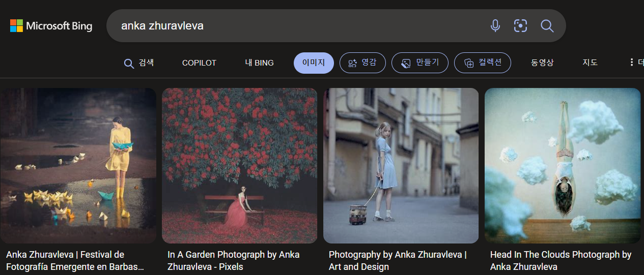Open the yellow raincoat paper boats image
This screenshot has width=644, height=275.
78,166
